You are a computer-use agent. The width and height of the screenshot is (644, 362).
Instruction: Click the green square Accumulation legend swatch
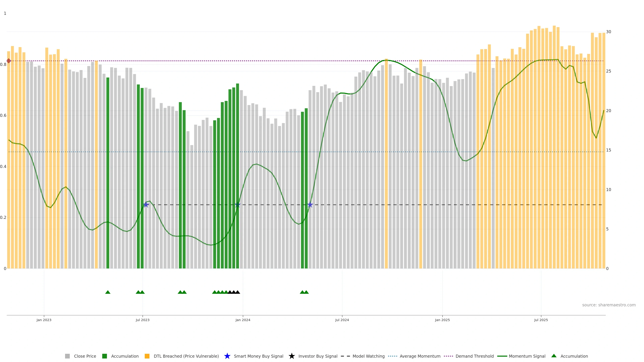pos(104,356)
